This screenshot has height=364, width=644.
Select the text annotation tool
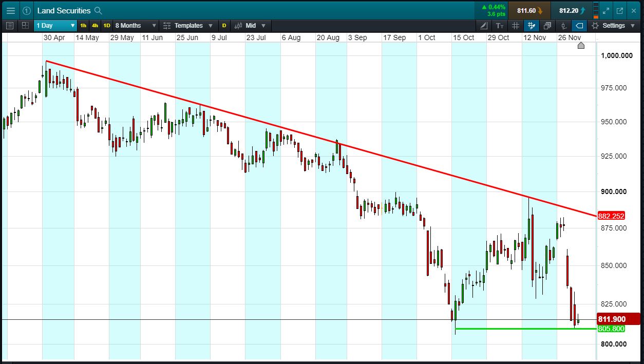[500, 25]
